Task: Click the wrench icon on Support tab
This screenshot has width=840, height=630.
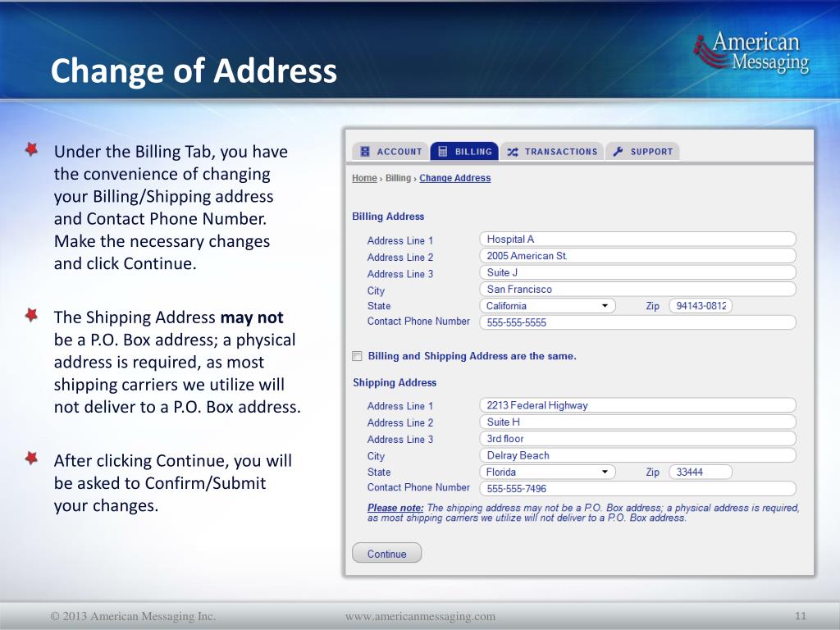Action: pyautogui.click(x=618, y=152)
